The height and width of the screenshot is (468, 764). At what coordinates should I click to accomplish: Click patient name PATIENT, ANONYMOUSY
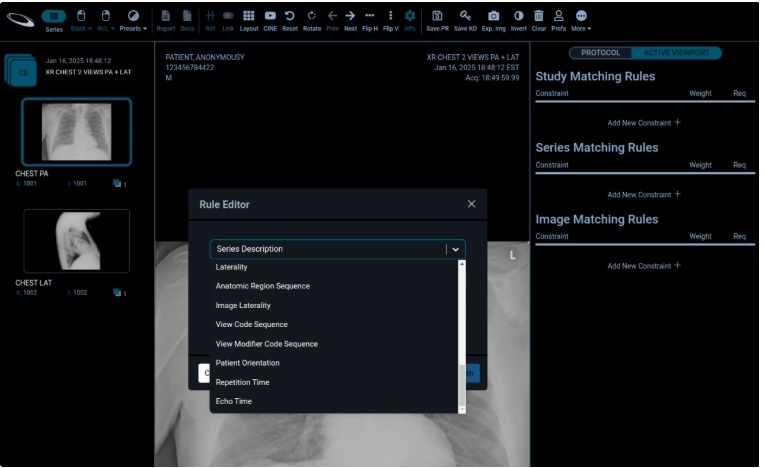coord(205,57)
